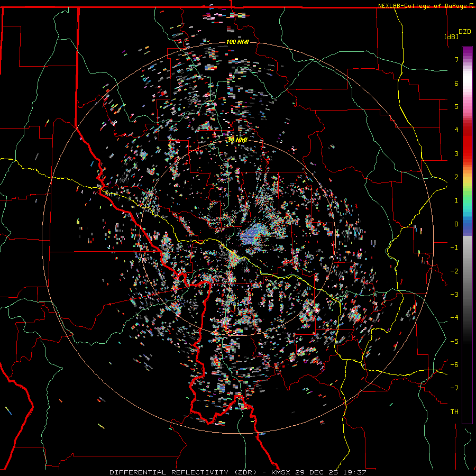Image resolution: width=476 pixels, height=476 pixels.
Task: Click the -3 value on color scale
Action: [x=454, y=295]
